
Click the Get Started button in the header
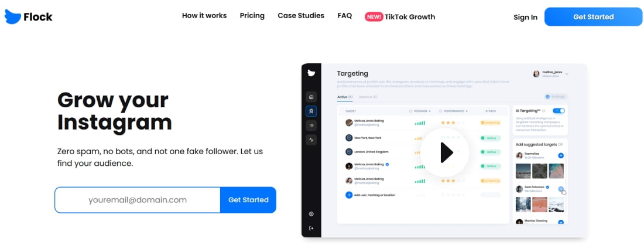coord(594,17)
